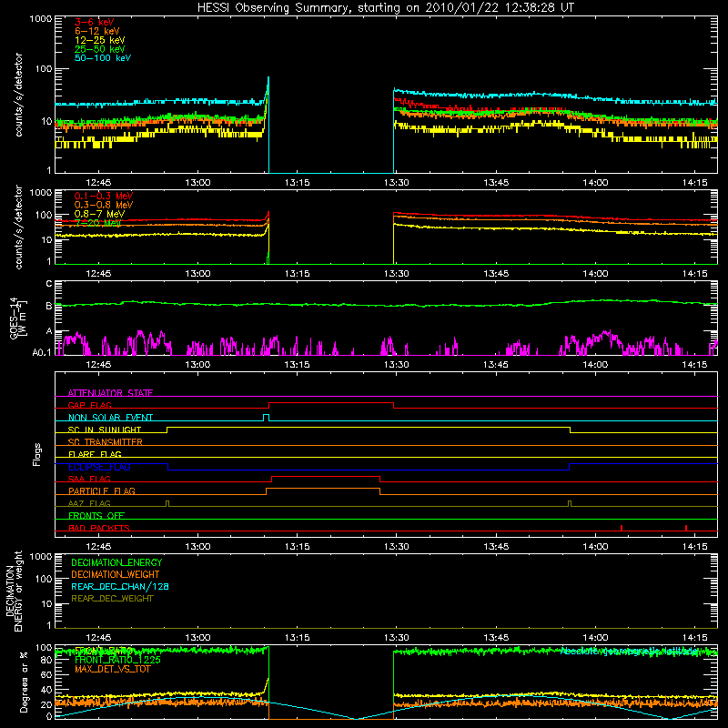
Task: Click the 0.3-0.8 MeV legend label
Action: [104, 205]
